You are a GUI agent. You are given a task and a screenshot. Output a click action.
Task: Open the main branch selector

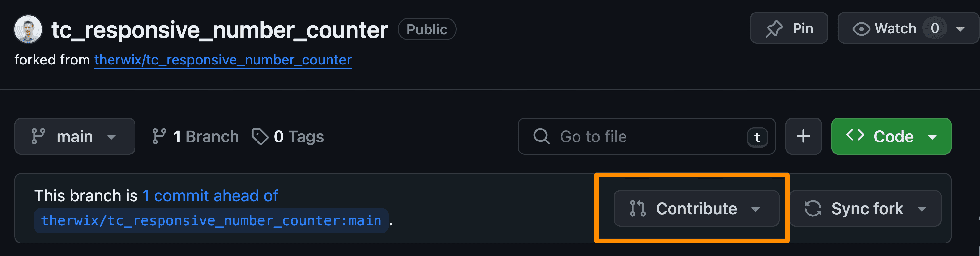click(75, 136)
